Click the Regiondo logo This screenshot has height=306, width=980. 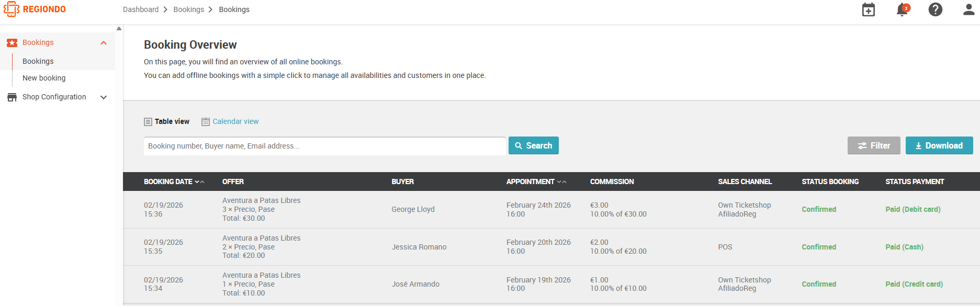35,9
